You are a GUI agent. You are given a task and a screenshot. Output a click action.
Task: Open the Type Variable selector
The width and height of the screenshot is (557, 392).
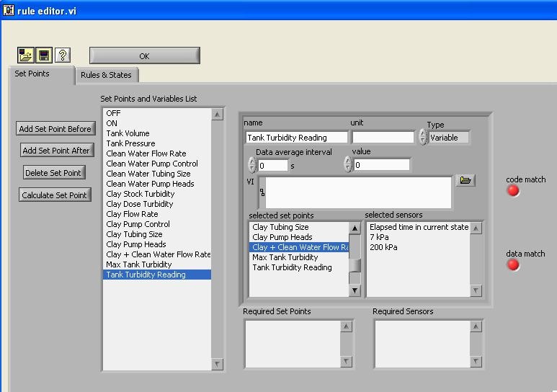point(449,138)
